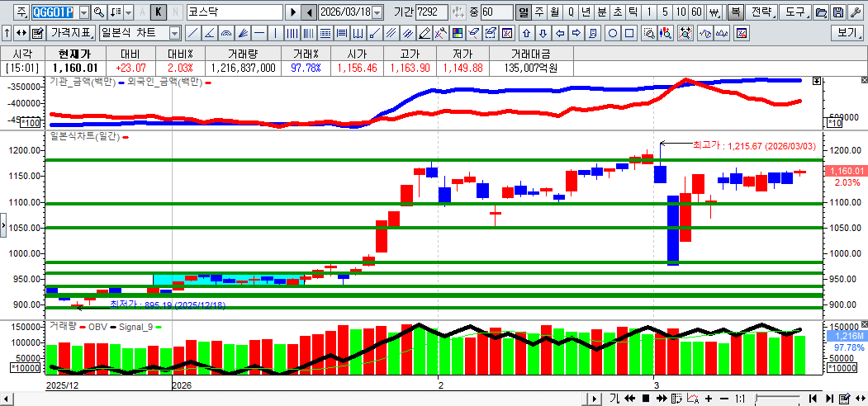Click the 가격지표 price indicator button
The image size is (868, 406).
click(71, 33)
